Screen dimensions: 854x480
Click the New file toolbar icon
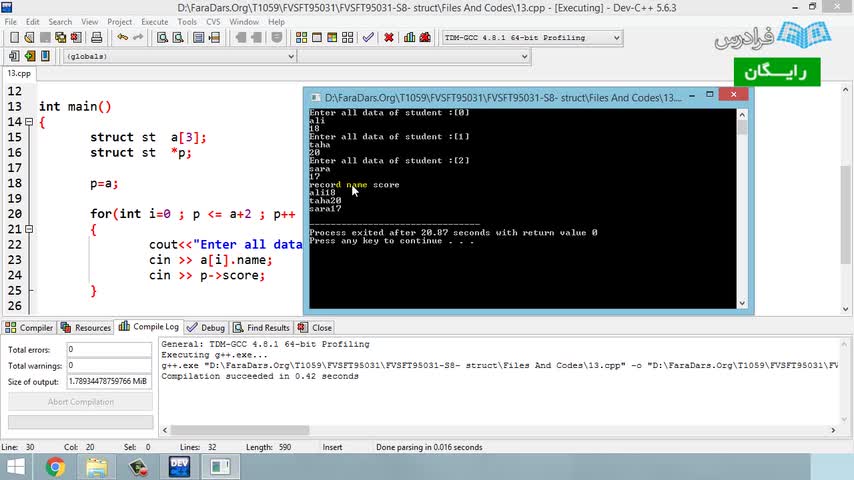pos(14,38)
